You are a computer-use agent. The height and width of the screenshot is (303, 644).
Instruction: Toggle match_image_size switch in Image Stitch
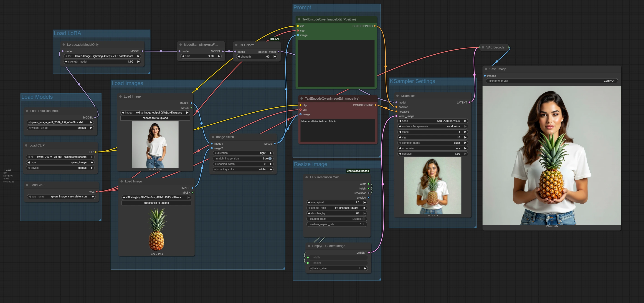point(270,159)
